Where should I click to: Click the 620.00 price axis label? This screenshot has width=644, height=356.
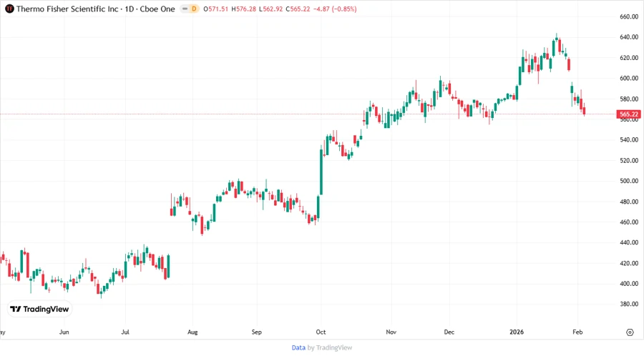pyautogui.click(x=629, y=58)
